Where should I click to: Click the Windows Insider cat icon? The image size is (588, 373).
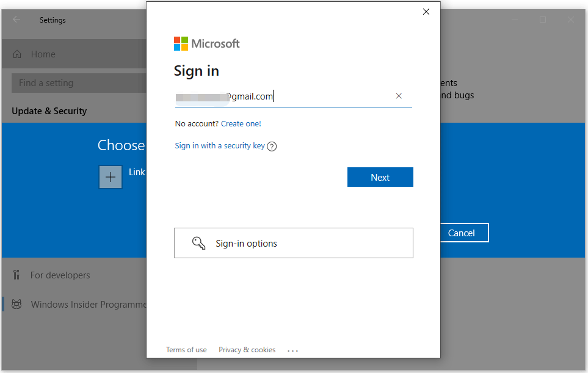tap(16, 304)
